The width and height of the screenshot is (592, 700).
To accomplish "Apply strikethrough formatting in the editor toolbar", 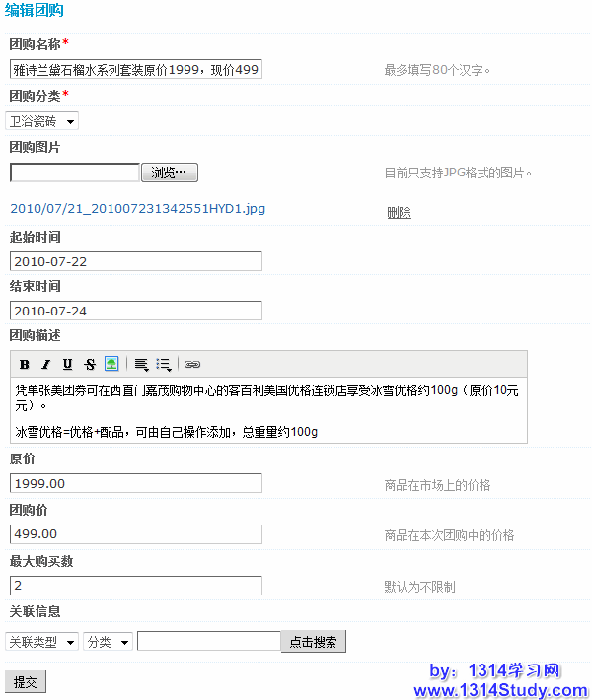I will point(90,364).
